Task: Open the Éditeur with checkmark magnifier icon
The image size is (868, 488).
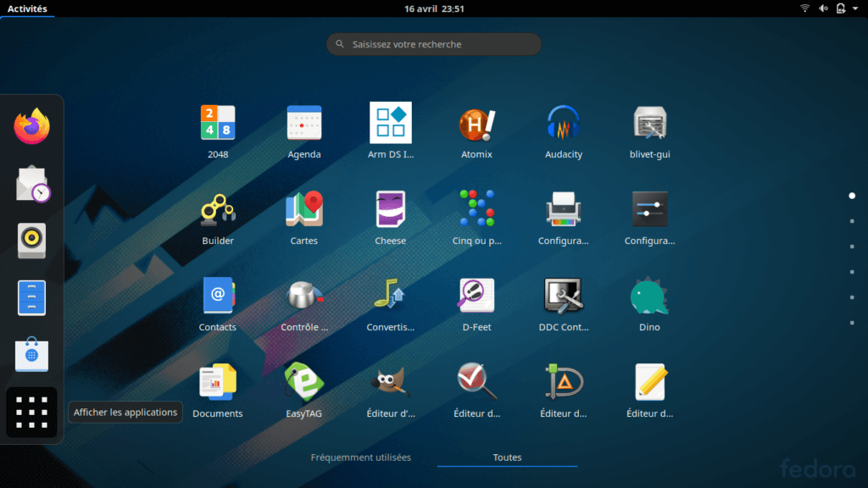Action: (476, 381)
